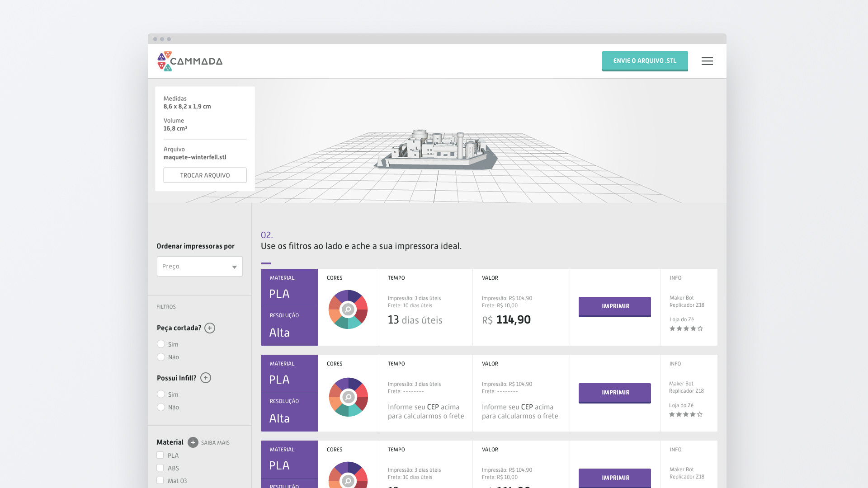Screen dimensions: 868x488
Task: Click CEP in second card VALOR column
Action: (x=527, y=407)
